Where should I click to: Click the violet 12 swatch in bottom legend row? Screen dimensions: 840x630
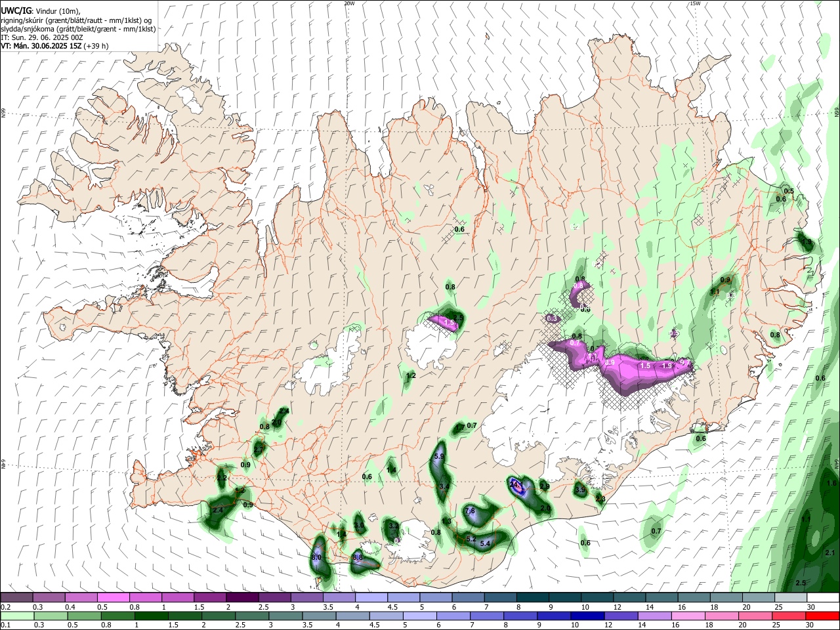tap(619, 616)
